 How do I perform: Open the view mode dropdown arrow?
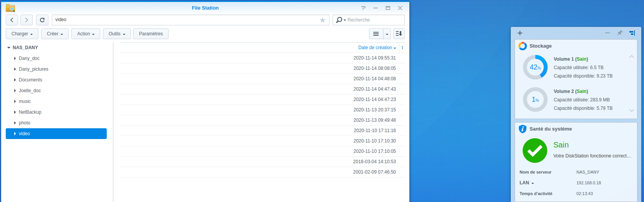click(x=387, y=34)
